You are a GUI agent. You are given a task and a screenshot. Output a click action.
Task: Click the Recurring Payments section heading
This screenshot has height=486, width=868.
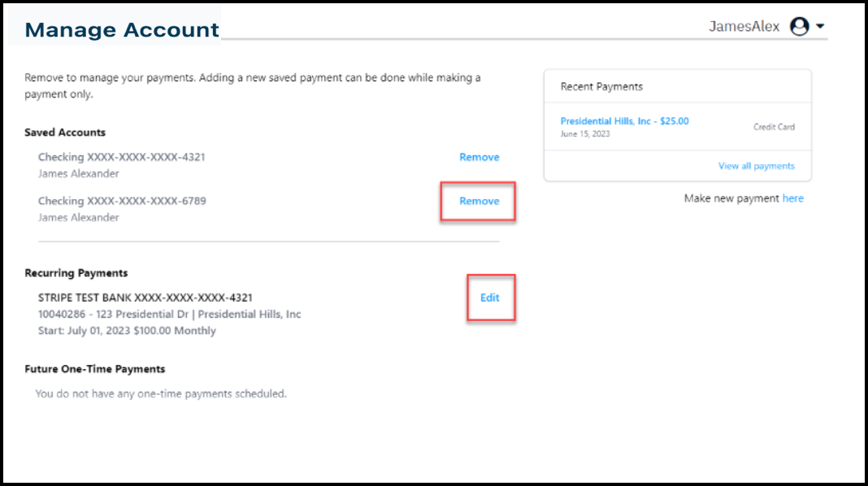(76, 273)
